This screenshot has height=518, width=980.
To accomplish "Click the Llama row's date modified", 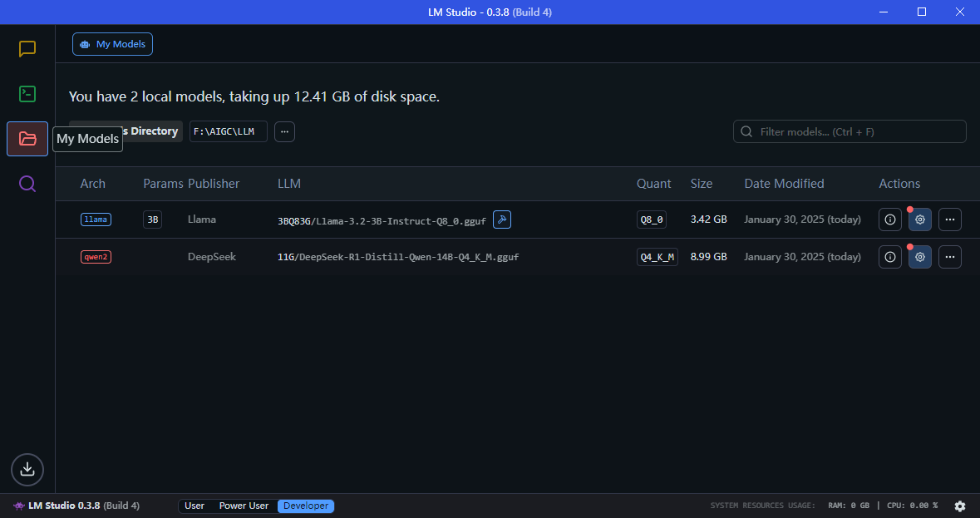I will pos(802,220).
